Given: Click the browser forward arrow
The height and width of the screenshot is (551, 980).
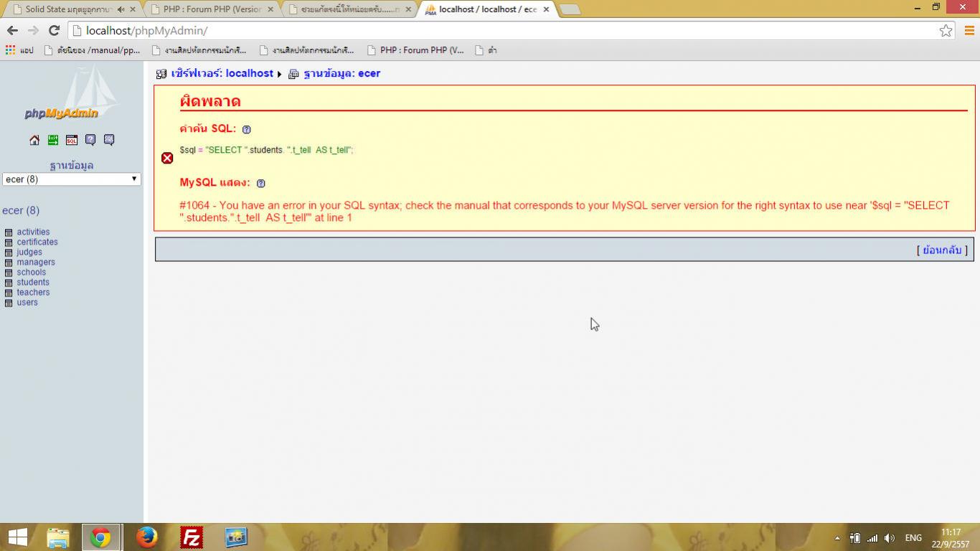Looking at the screenshot, I should tap(33, 30).
